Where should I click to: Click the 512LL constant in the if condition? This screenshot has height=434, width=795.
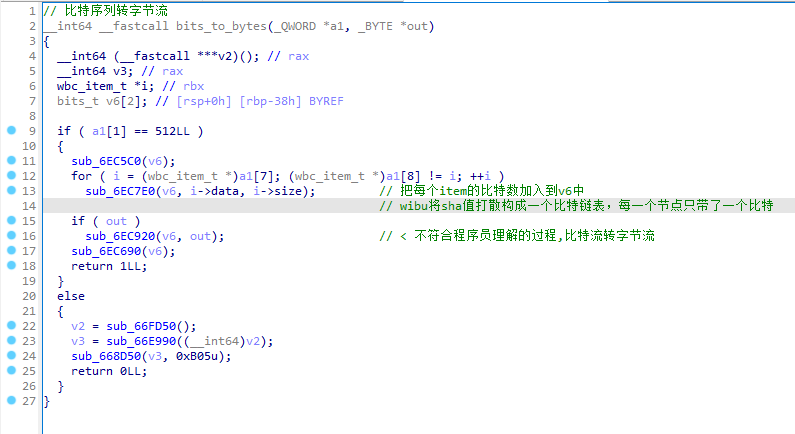pos(172,131)
